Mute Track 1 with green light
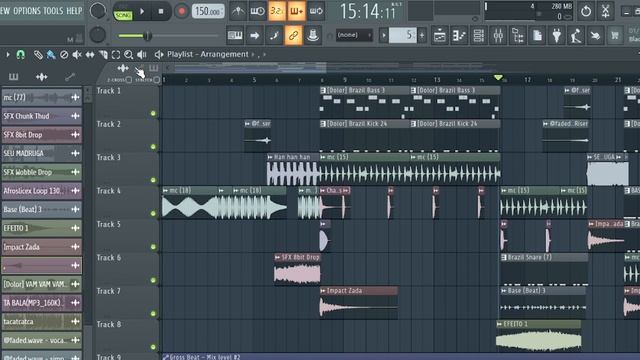640x360 pixels. [x=153, y=113]
